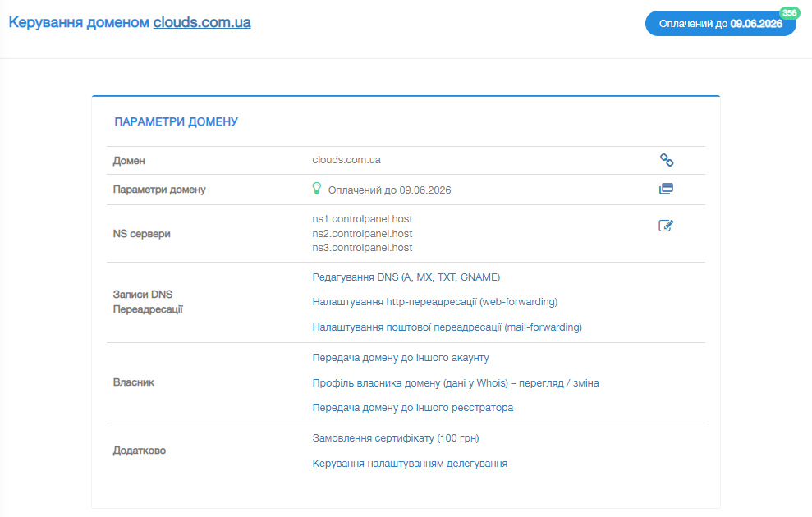Click the Параметри домену row label
Image resolution: width=812 pixels, height=517 pixels.
click(x=159, y=190)
